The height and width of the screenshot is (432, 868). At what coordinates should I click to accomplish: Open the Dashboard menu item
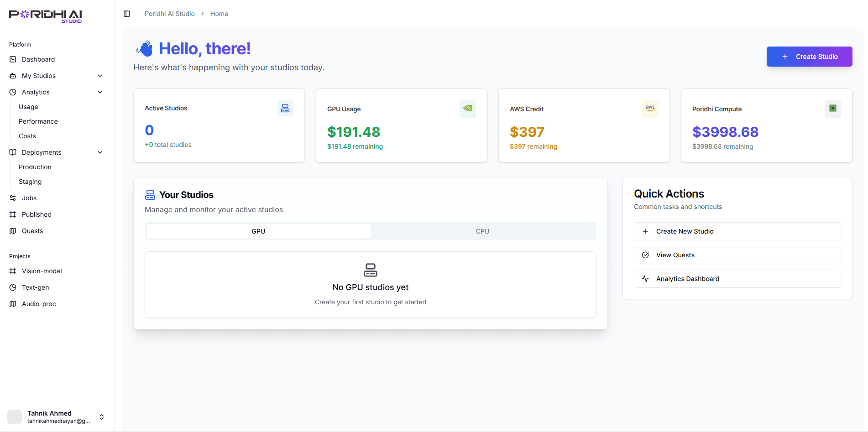coord(57,59)
